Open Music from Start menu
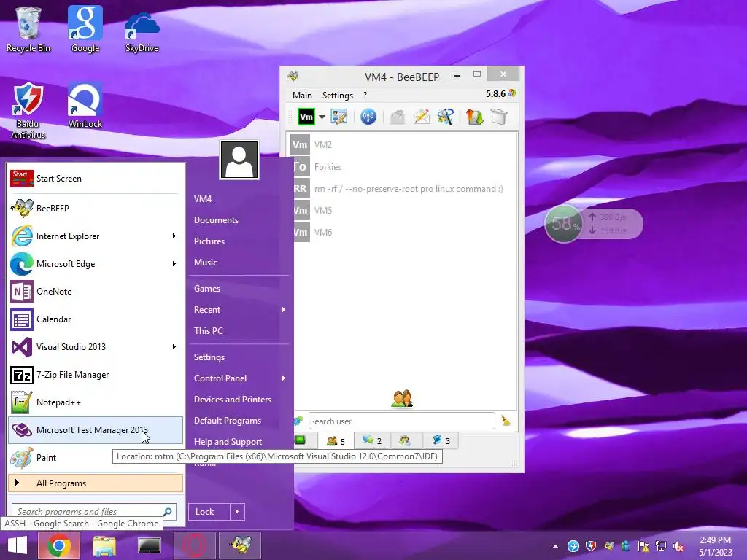747x560 pixels. click(x=206, y=262)
